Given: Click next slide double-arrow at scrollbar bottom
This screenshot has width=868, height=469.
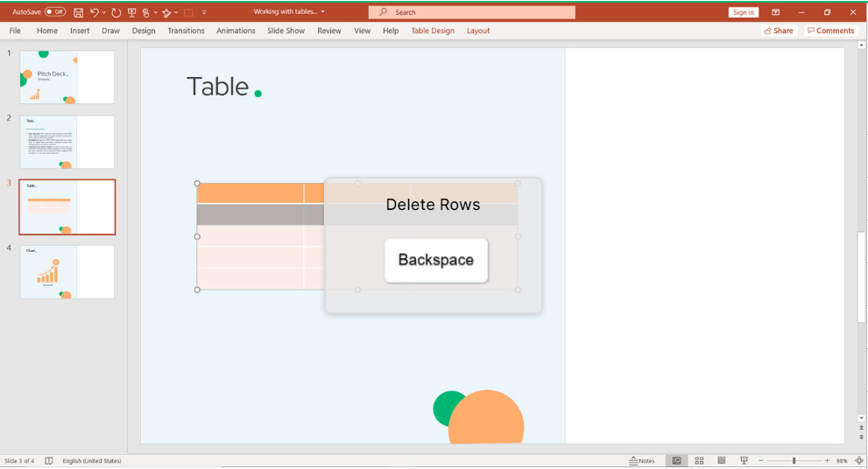Looking at the screenshot, I should tap(861, 437).
